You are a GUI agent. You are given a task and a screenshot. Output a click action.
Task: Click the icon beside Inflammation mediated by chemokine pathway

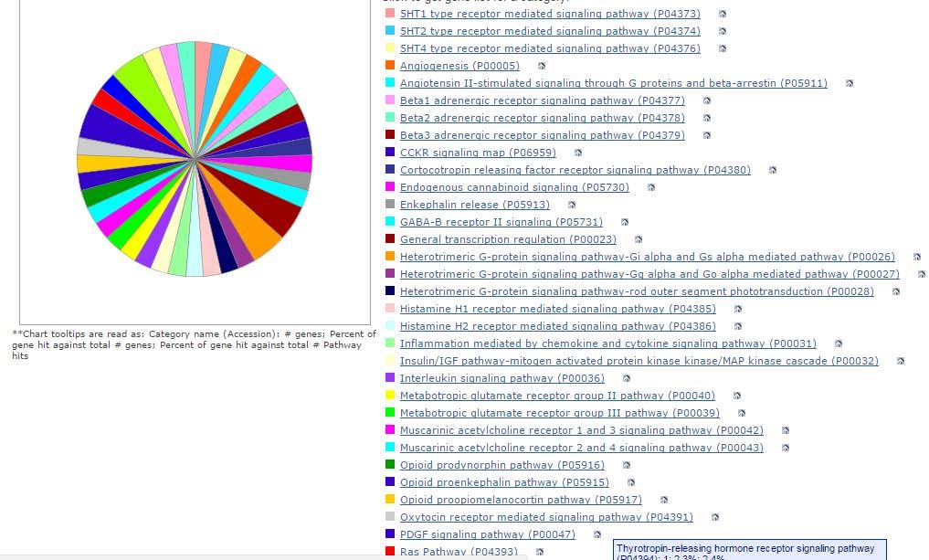pos(839,343)
